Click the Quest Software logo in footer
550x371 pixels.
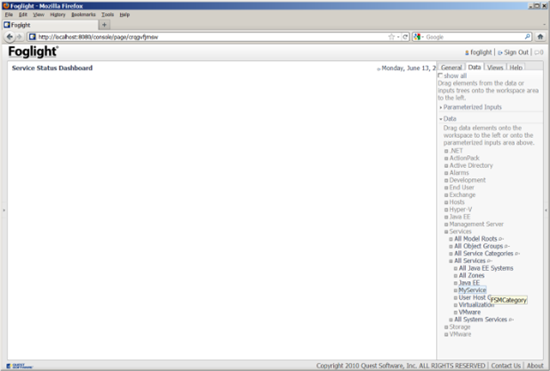[19, 366]
